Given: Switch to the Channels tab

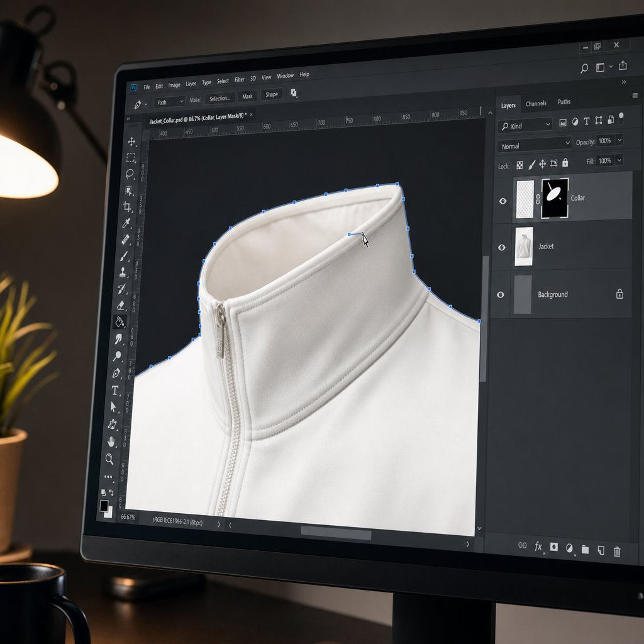Looking at the screenshot, I should coord(536,104).
